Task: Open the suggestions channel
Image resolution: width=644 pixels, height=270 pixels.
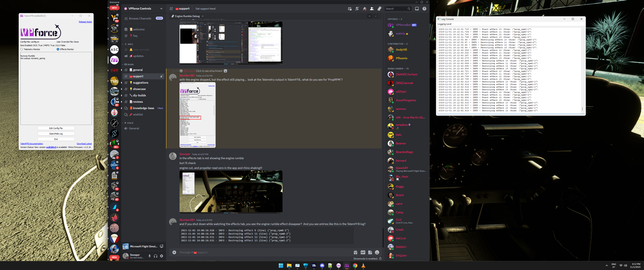Action: click(140, 83)
